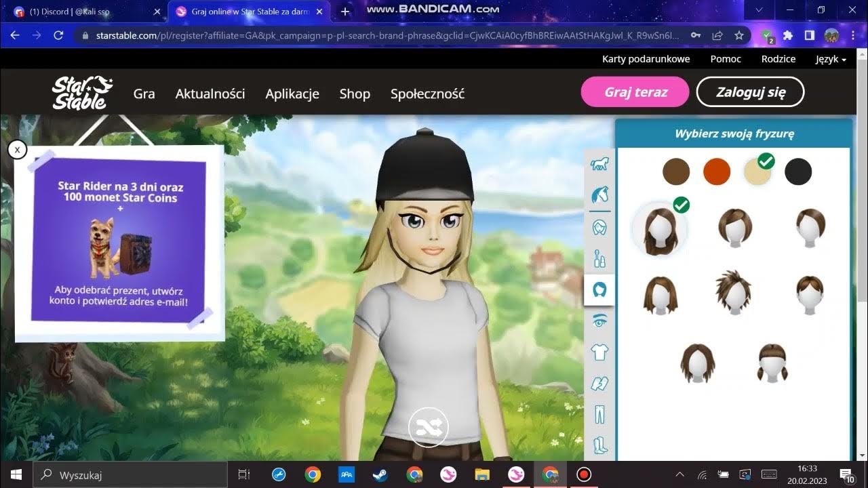Go to Star Stable logo home
The width and height of the screenshot is (868, 488).
point(82,93)
